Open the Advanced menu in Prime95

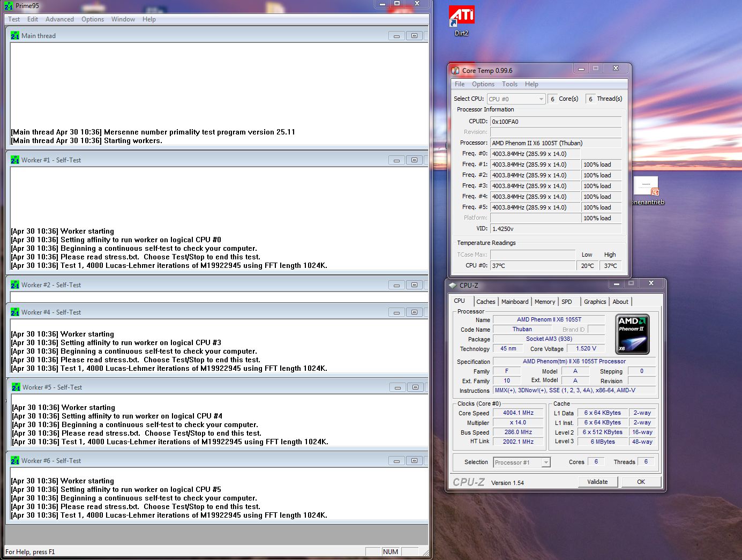(59, 19)
